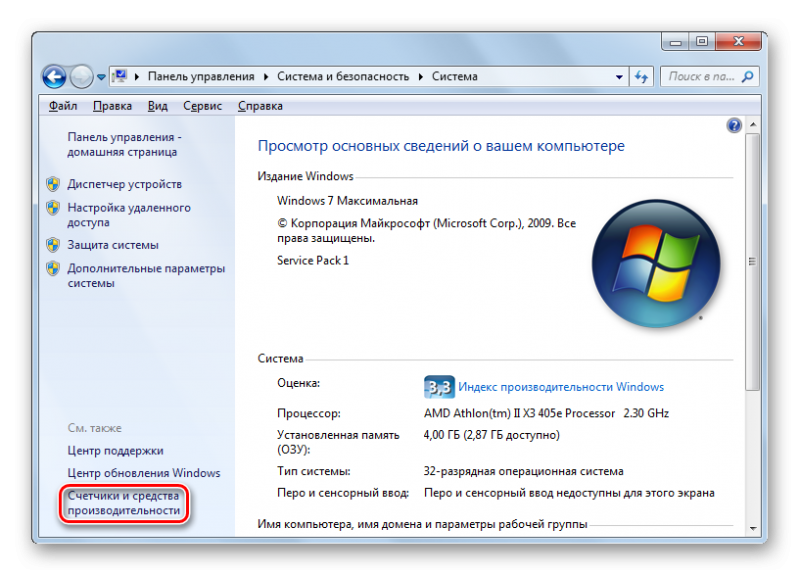The width and height of the screenshot is (800, 576).
Task: Open the recent pages dropdown arrow
Action: tap(102, 77)
